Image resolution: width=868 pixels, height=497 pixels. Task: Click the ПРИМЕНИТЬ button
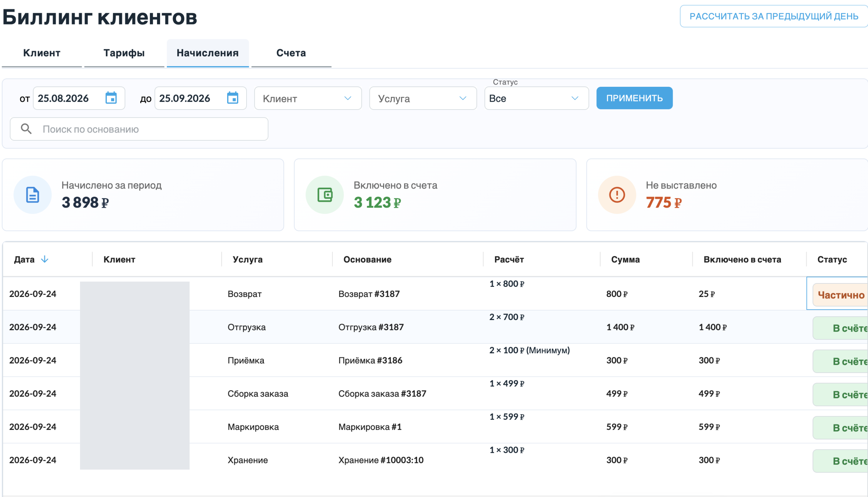tap(634, 98)
